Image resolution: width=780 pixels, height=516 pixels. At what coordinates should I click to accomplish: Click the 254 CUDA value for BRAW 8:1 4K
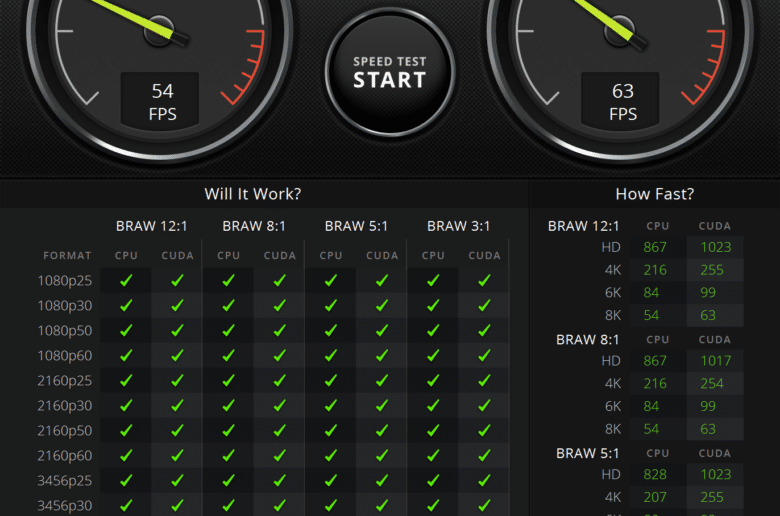[712, 383]
